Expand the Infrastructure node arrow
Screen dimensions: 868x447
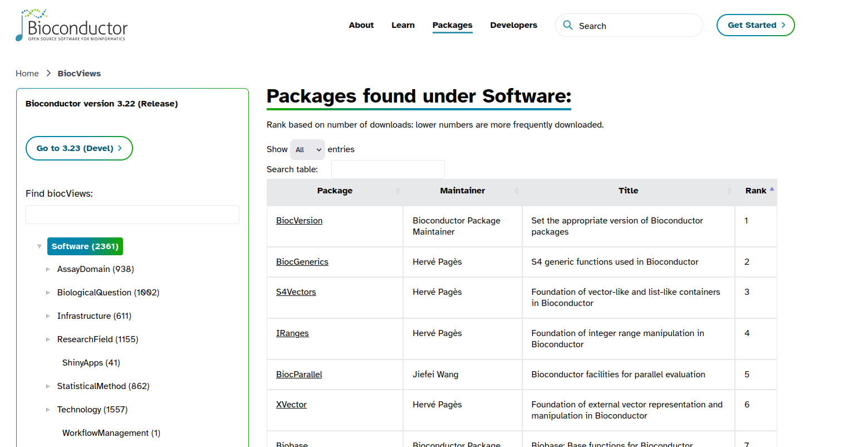point(48,316)
